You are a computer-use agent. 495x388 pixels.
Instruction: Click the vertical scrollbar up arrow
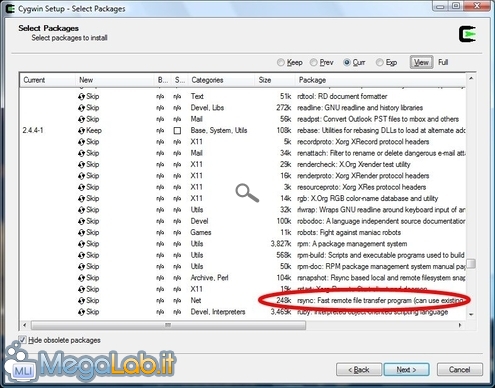coord(471,79)
